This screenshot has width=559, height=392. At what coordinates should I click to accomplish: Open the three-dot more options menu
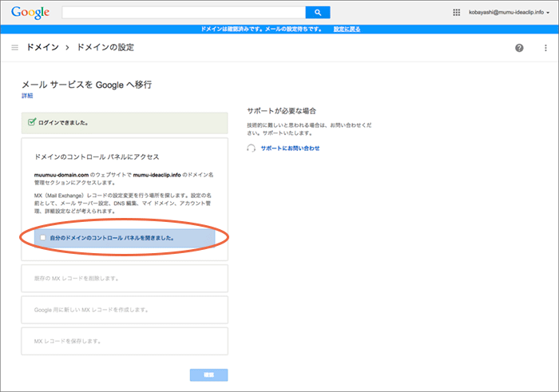tap(545, 48)
